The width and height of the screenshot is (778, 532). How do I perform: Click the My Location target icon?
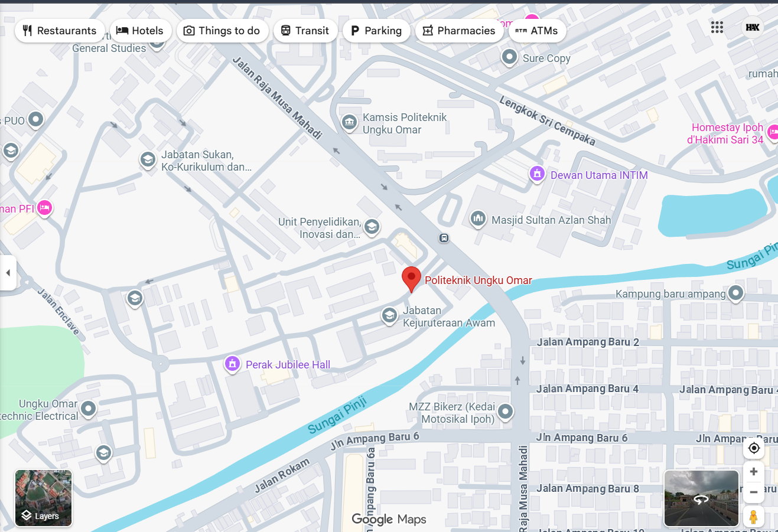click(x=754, y=448)
